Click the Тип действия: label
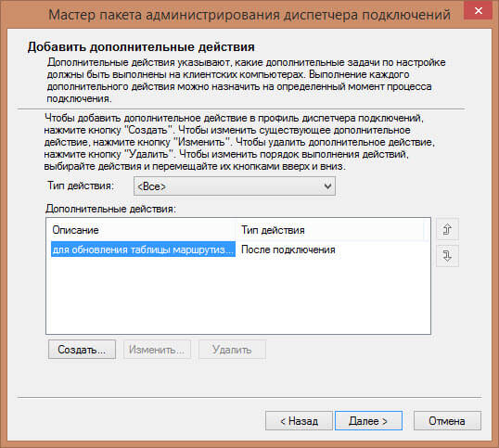 point(81,186)
